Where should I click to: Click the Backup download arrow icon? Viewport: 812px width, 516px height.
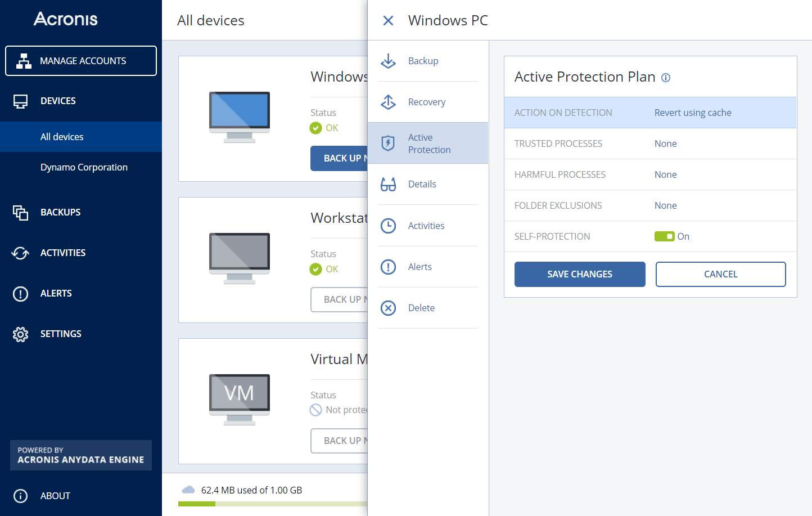(388, 61)
